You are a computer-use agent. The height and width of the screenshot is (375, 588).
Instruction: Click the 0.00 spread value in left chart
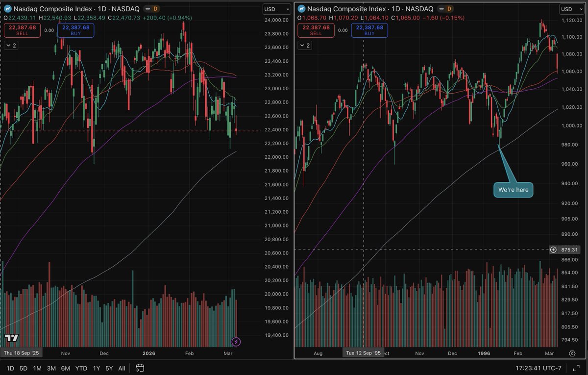pos(48,30)
